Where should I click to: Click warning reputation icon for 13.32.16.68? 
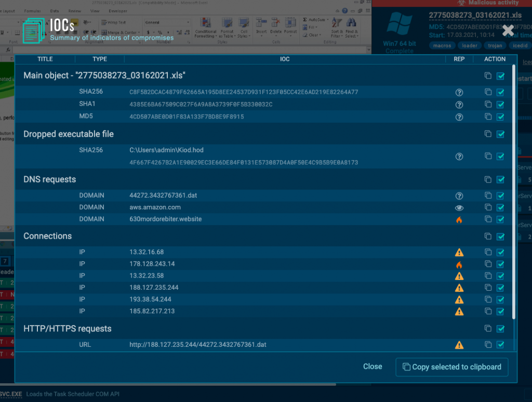click(459, 252)
